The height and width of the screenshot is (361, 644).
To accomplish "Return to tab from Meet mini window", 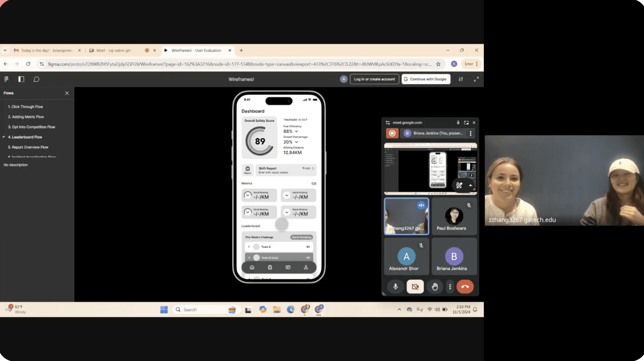I will 466,122.
